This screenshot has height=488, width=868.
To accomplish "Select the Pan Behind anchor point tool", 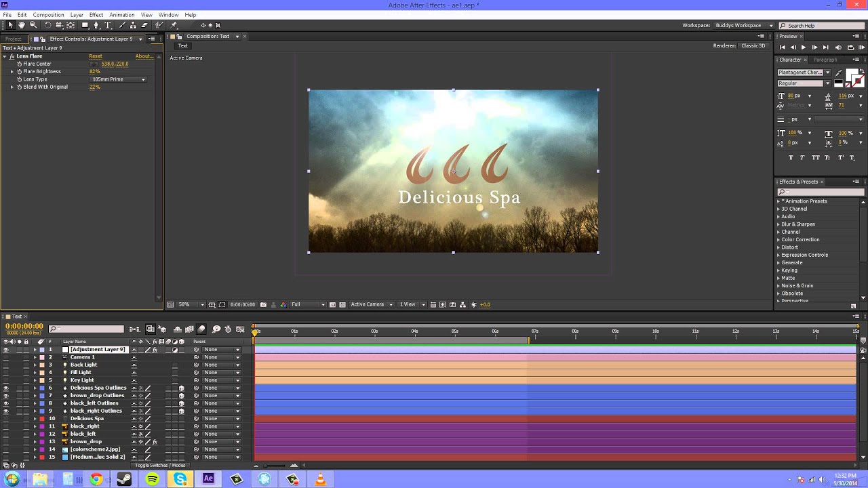I will (71, 25).
